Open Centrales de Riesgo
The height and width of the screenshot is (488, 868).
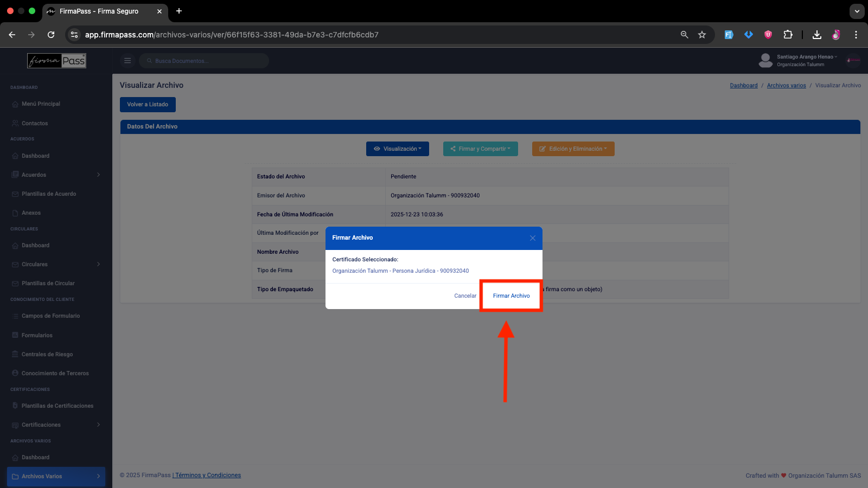click(x=47, y=354)
